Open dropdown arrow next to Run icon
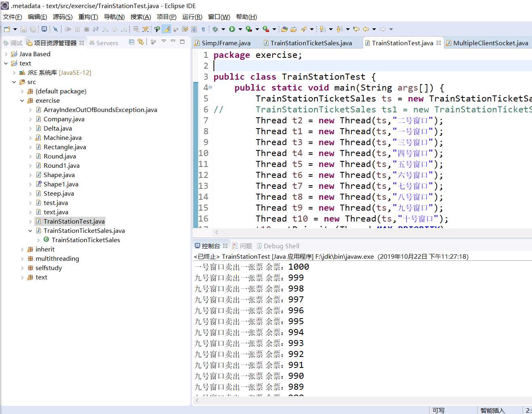Image resolution: width=532 pixels, height=414 pixels. pos(240,29)
